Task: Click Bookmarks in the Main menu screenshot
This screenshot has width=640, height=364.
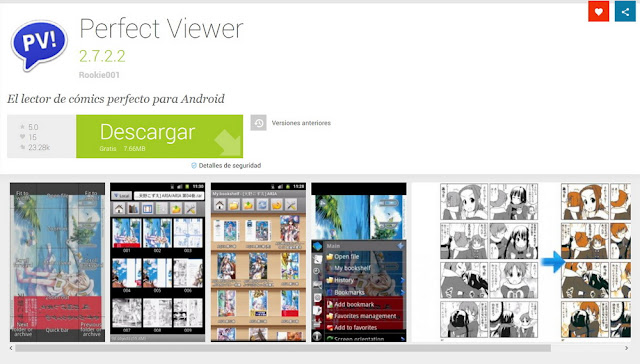Action: [349, 292]
